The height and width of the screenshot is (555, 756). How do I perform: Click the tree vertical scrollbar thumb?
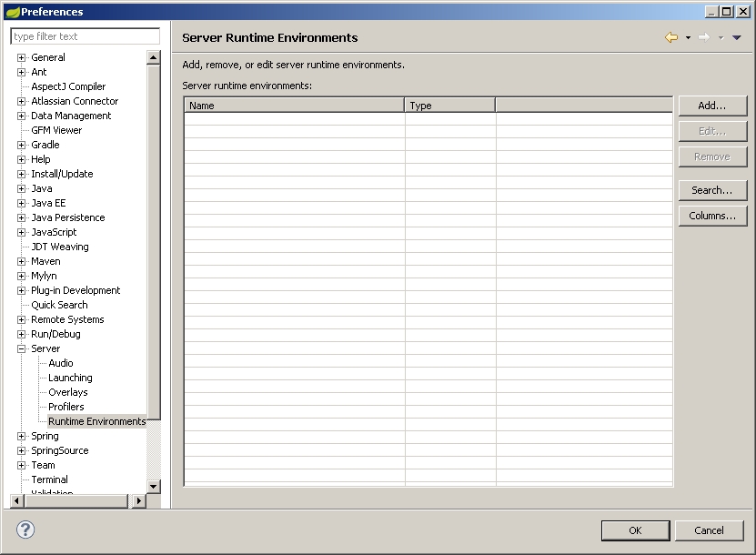(x=154, y=242)
